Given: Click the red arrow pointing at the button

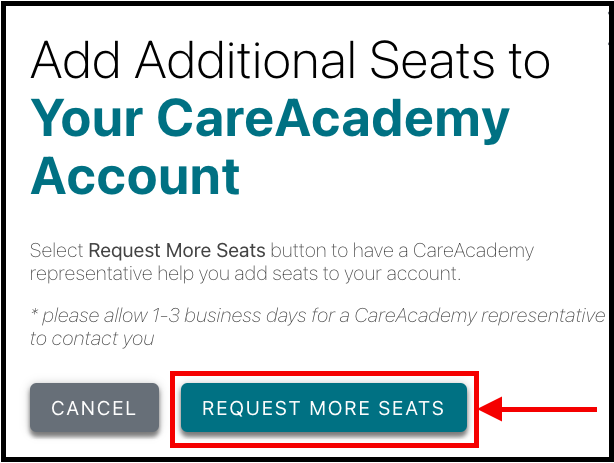Looking at the screenshot, I should [x=539, y=408].
